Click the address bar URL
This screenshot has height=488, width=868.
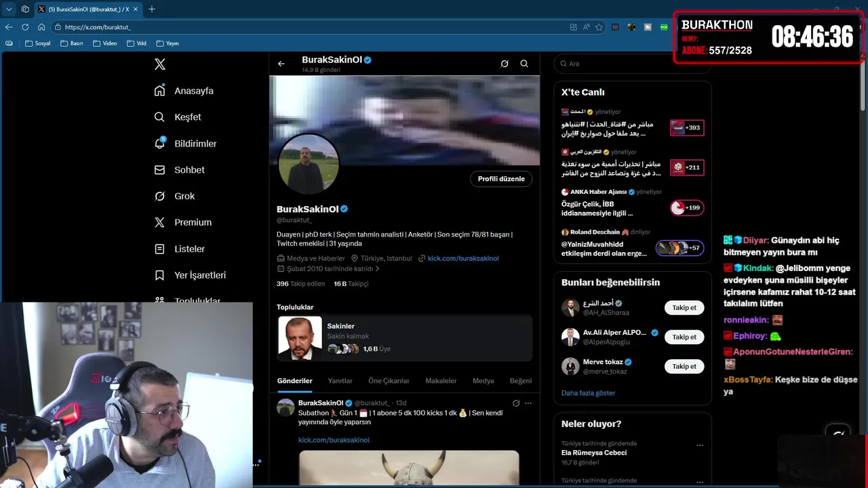98,27
